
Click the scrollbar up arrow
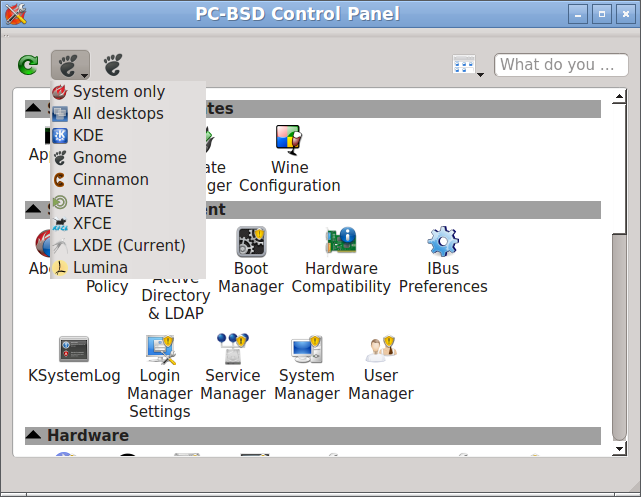(619, 96)
